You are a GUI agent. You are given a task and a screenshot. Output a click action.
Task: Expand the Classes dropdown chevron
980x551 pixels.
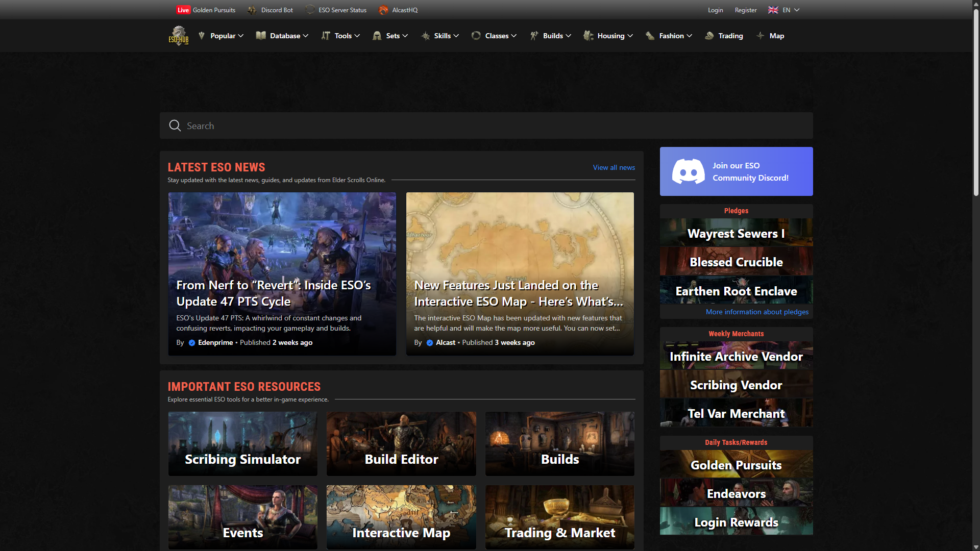pyautogui.click(x=514, y=36)
